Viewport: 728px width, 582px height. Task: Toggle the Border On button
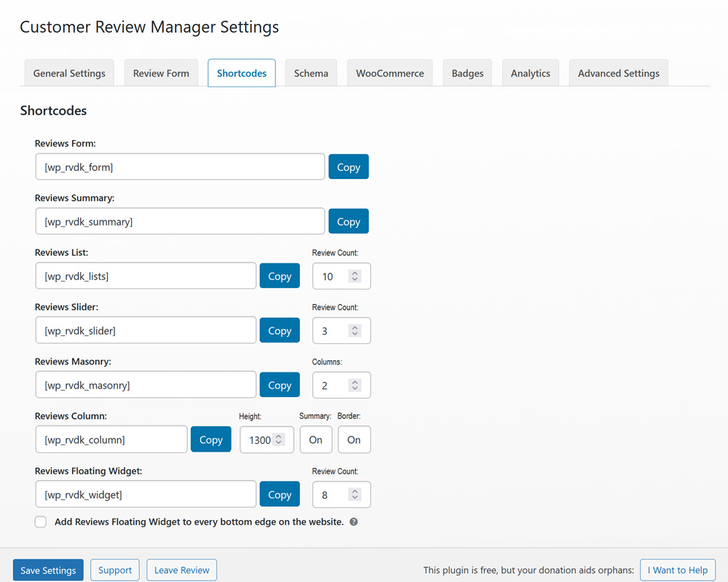pyautogui.click(x=354, y=439)
